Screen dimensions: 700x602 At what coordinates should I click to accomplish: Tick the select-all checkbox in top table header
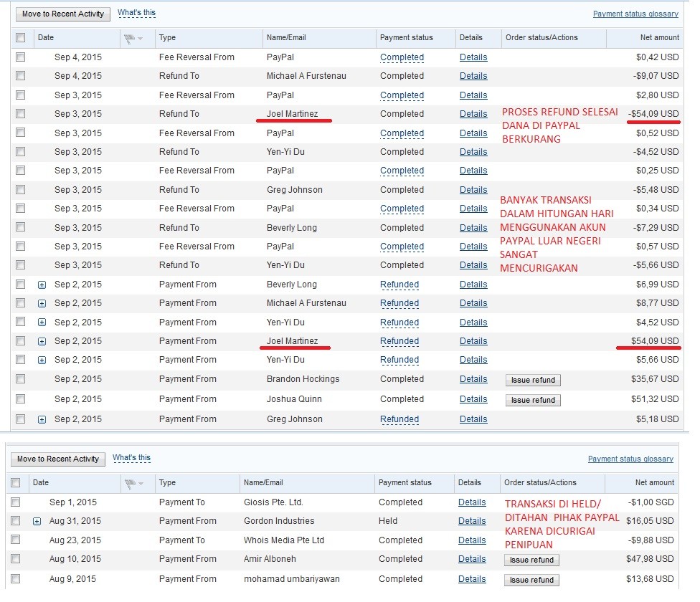[21, 37]
